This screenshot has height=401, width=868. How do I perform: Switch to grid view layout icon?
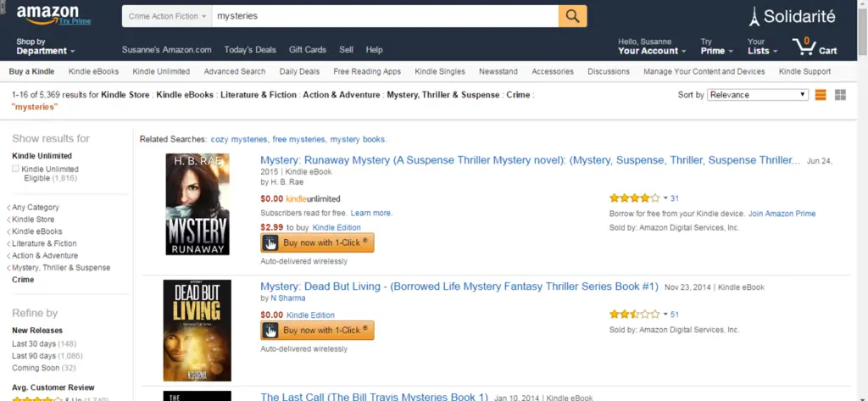pos(840,95)
